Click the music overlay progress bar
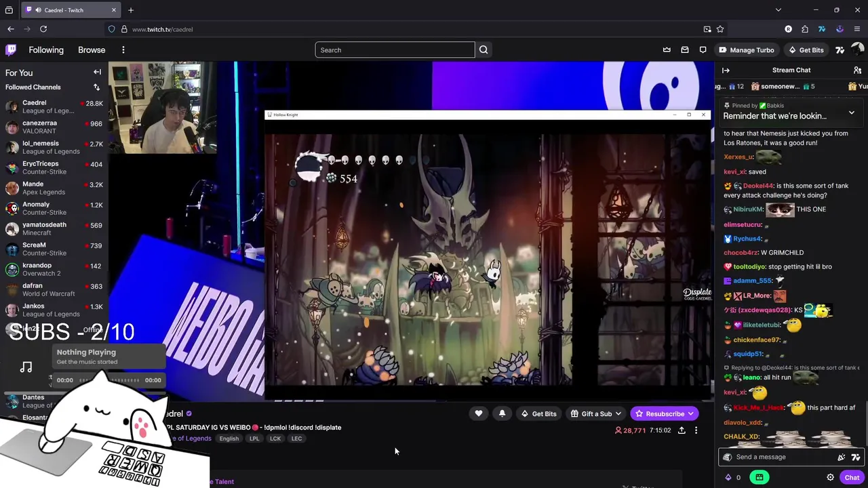Viewport: 868px width, 488px height. coord(109,380)
